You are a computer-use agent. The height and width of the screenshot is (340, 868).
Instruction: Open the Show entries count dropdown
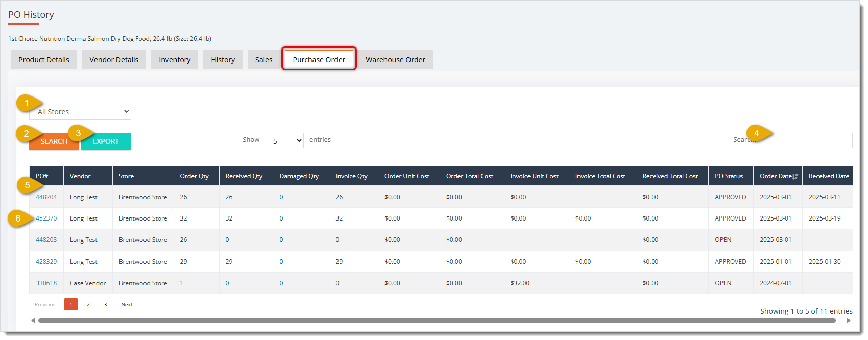click(x=284, y=140)
